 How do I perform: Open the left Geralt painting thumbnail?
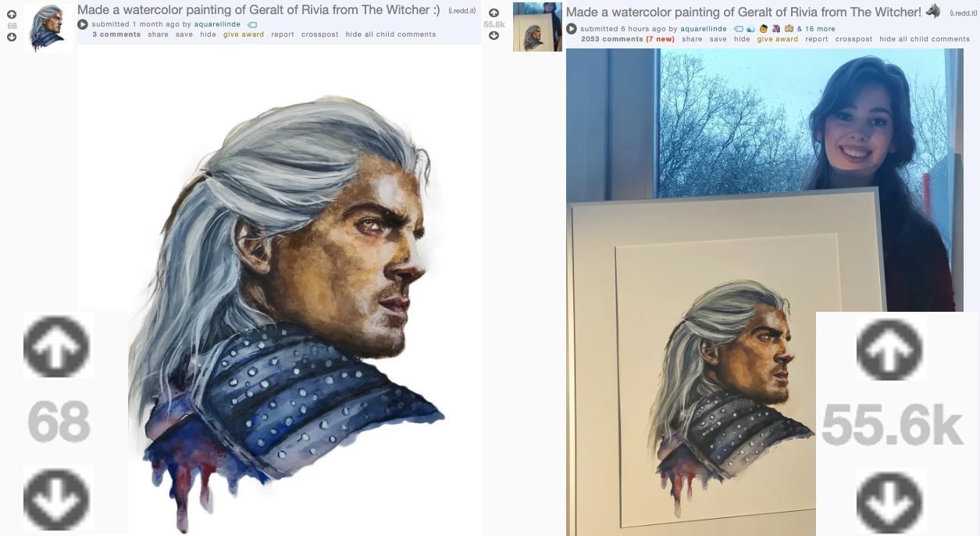pos(50,28)
